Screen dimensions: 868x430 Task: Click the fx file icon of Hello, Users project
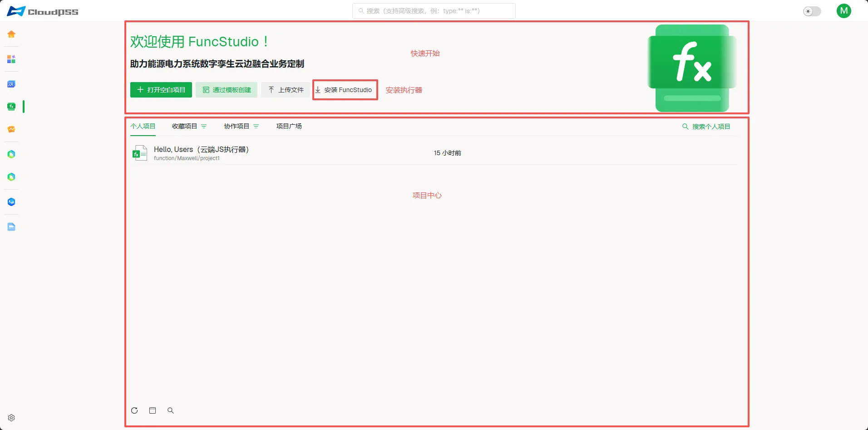pos(139,153)
